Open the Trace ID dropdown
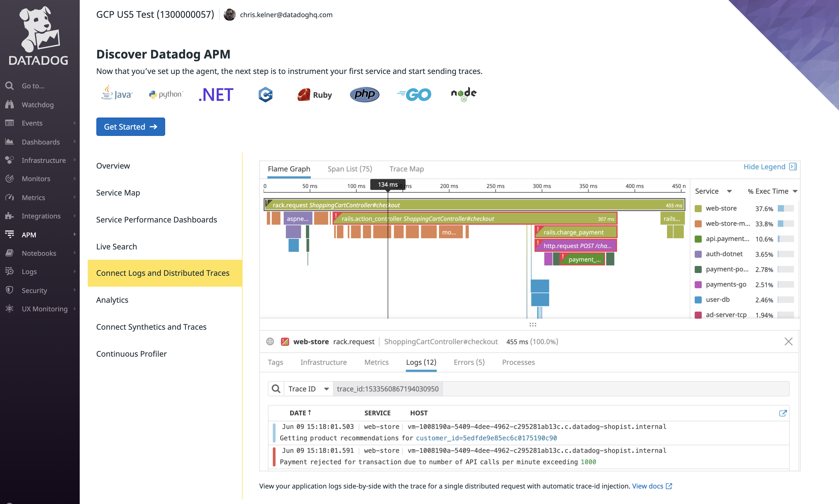Image resolution: width=839 pixels, height=504 pixels. [309, 388]
